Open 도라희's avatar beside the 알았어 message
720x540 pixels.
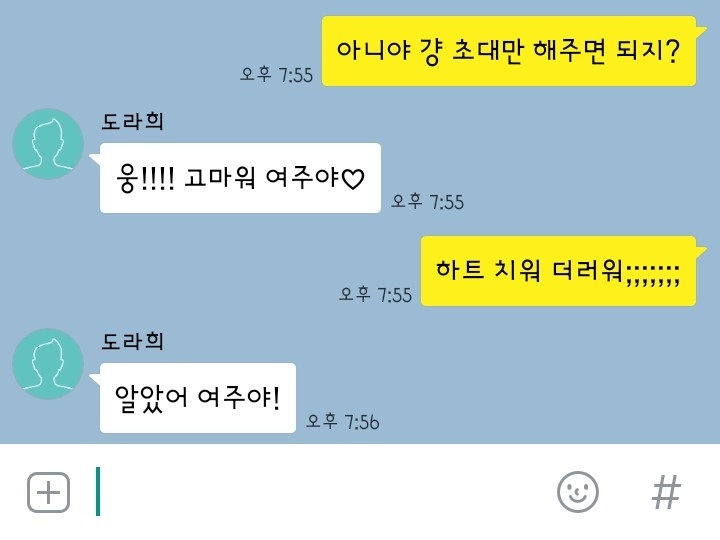tap(48, 364)
